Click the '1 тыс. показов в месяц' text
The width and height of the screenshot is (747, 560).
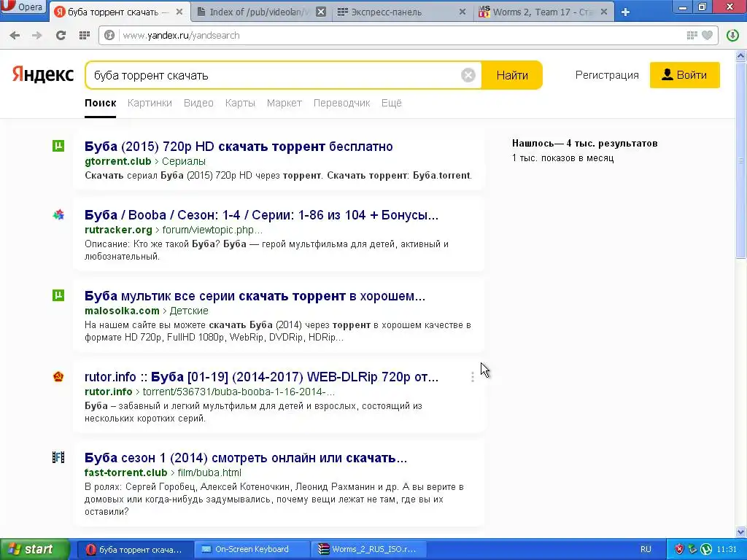562,157
